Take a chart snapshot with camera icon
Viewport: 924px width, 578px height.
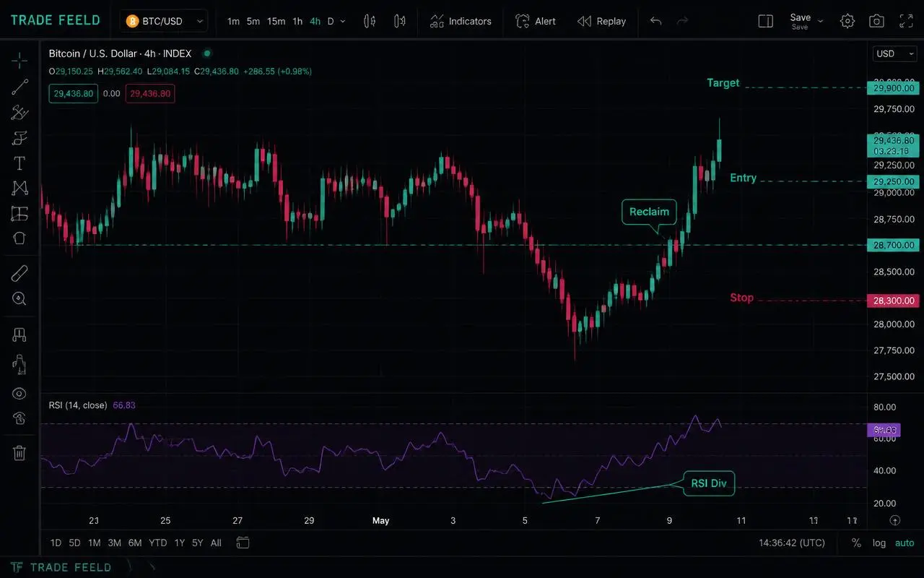(x=876, y=21)
